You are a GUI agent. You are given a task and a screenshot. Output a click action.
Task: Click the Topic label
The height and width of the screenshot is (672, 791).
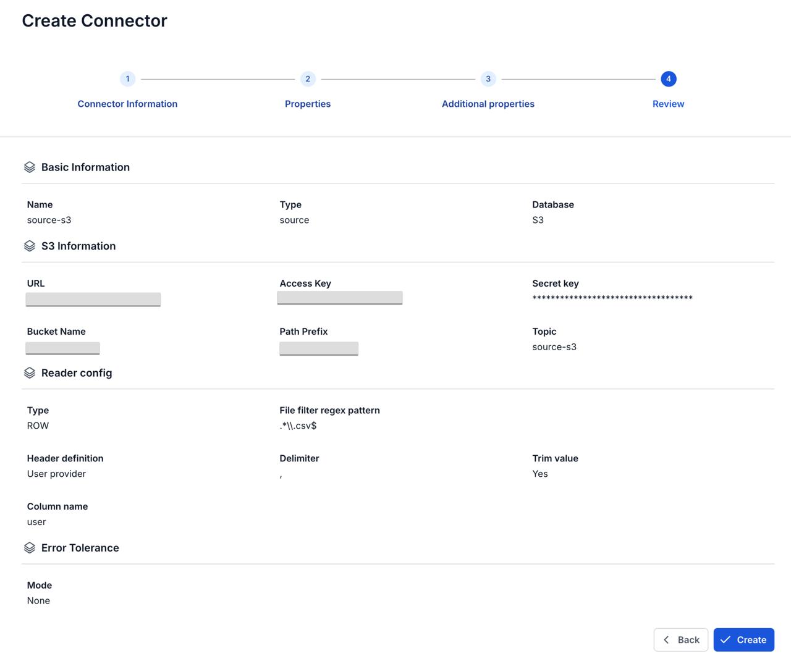pyautogui.click(x=544, y=332)
